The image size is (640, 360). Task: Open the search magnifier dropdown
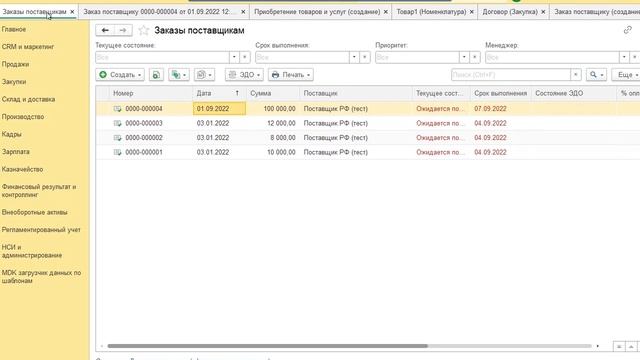coord(596,75)
